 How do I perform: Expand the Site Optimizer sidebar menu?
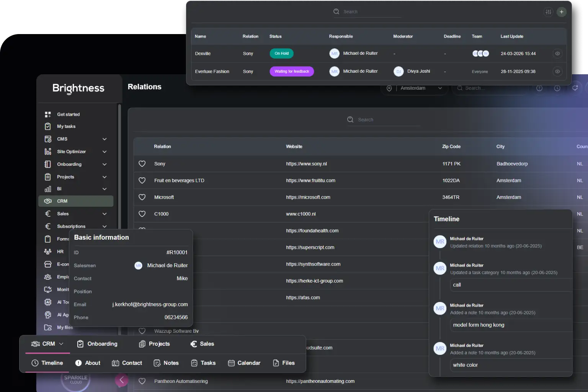coord(105,152)
